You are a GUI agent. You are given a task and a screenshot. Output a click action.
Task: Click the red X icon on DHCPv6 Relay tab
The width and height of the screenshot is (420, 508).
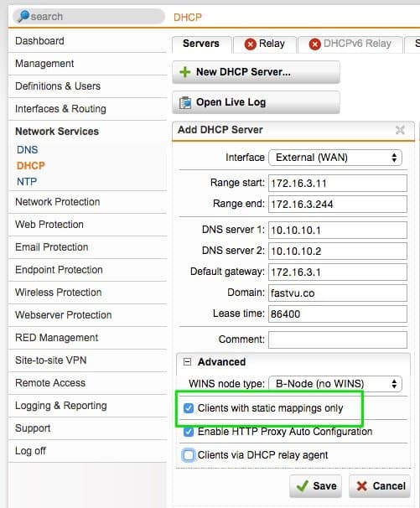coord(314,44)
